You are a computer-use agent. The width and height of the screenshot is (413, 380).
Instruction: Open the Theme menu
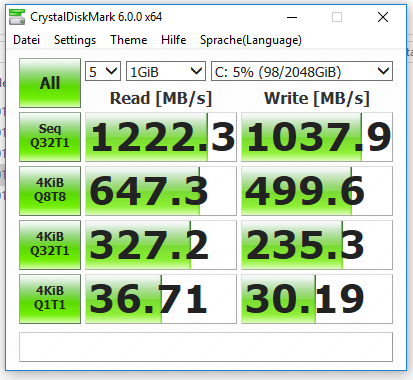129,40
